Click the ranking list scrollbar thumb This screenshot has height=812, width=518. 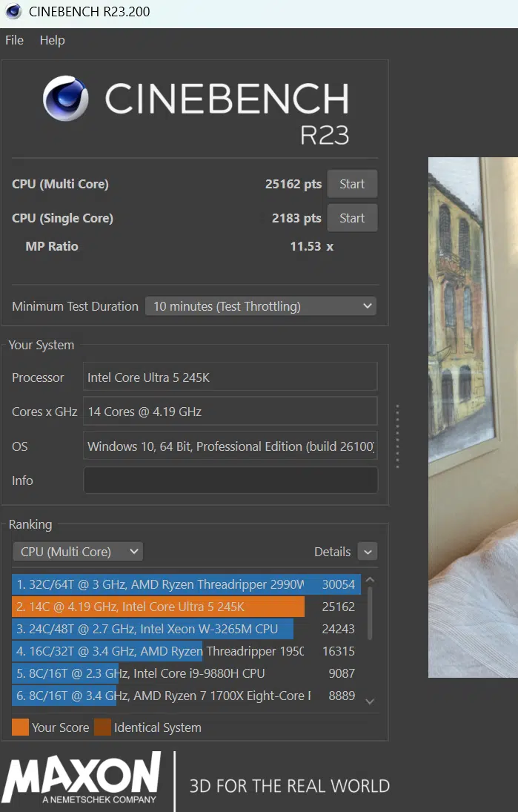(370, 613)
